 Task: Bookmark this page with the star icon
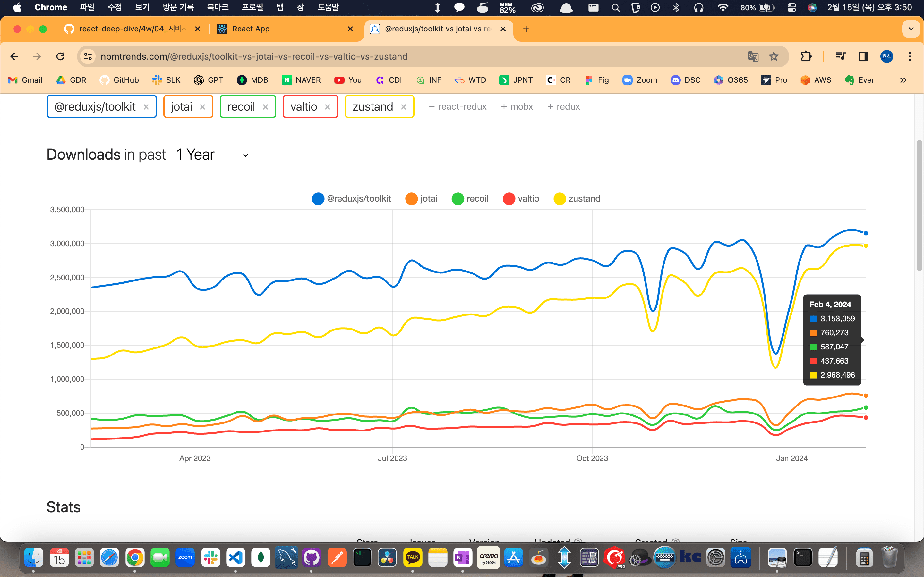[774, 56]
